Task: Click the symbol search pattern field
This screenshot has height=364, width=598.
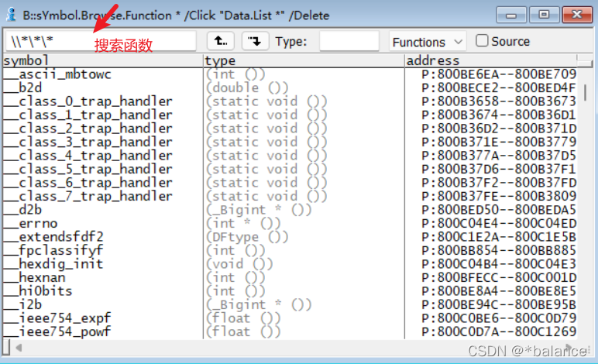Action: 101,42
